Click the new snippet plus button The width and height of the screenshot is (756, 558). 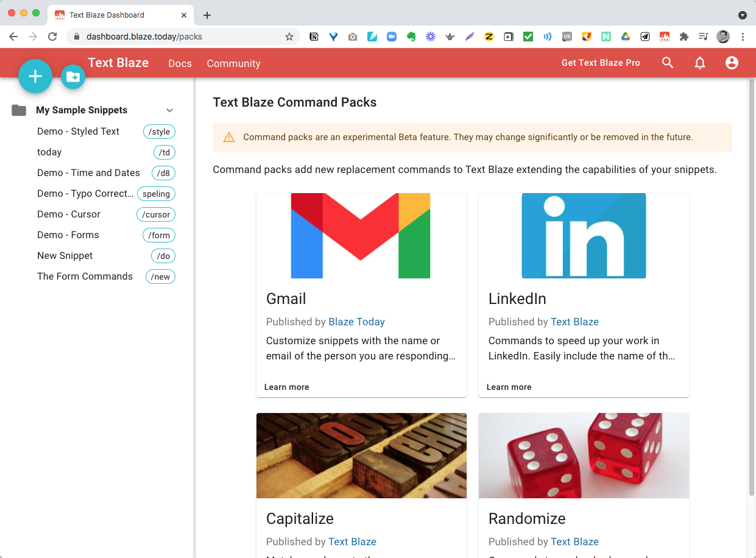click(35, 76)
